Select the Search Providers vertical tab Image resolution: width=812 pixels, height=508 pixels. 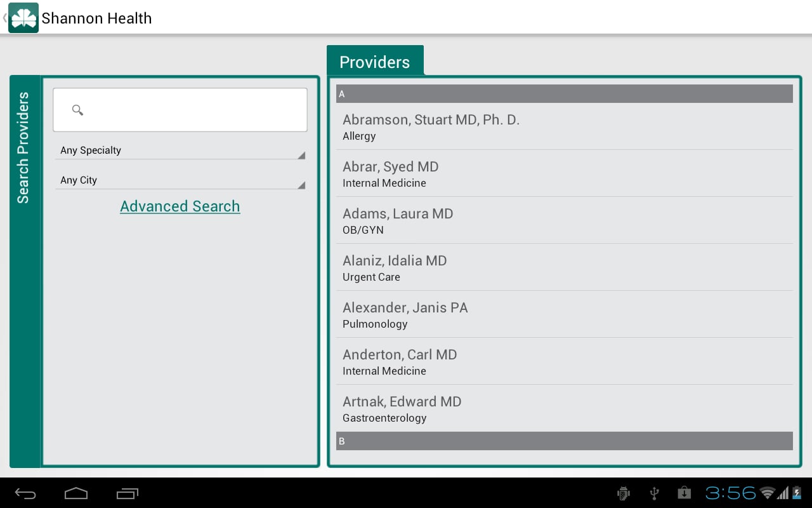click(24, 271)
